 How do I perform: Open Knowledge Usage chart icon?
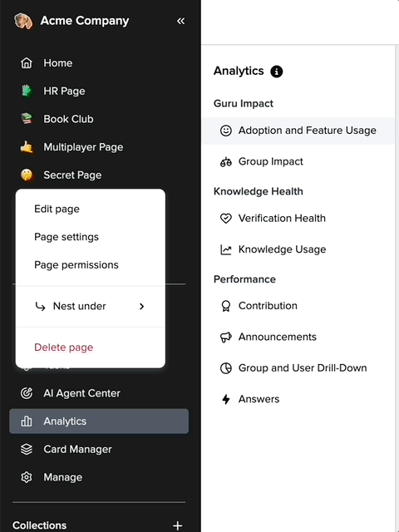click(226, 249)
